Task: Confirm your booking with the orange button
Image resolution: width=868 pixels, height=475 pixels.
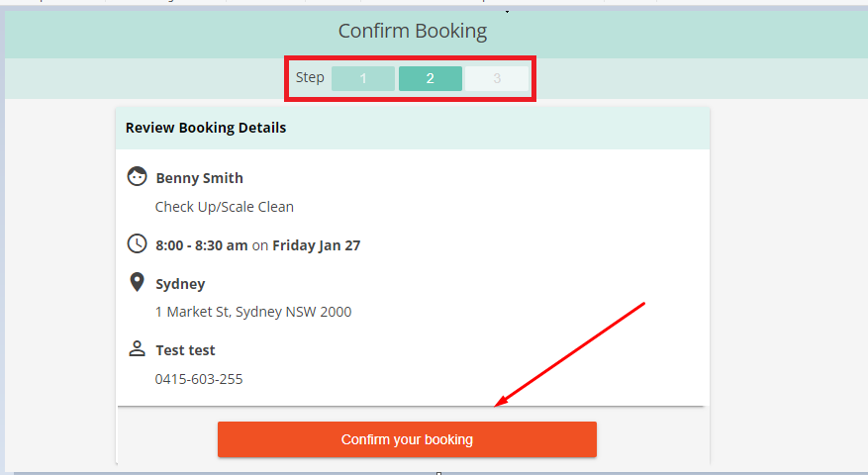Action: point(407,439)
